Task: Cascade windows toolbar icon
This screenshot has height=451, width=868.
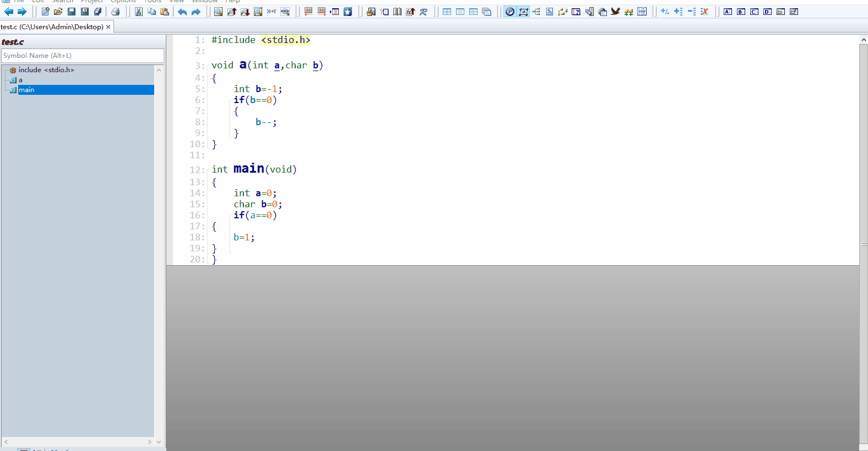Action: [486, 12]
